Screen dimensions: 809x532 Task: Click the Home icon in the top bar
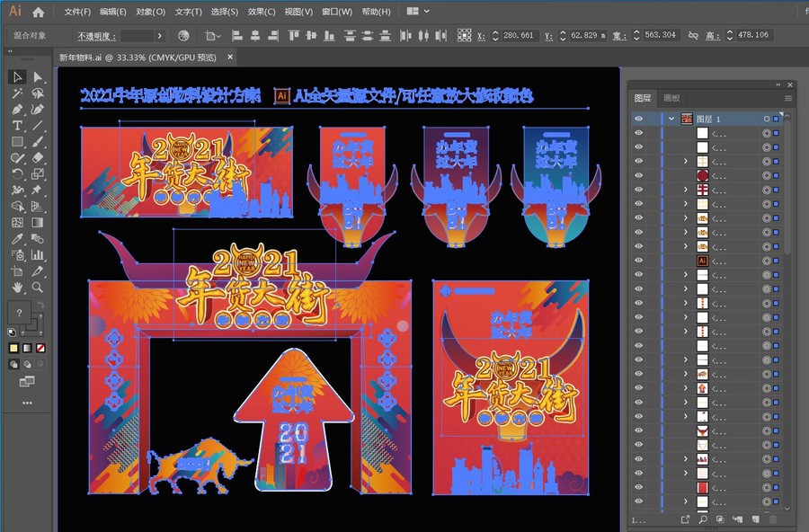point(38,12)
